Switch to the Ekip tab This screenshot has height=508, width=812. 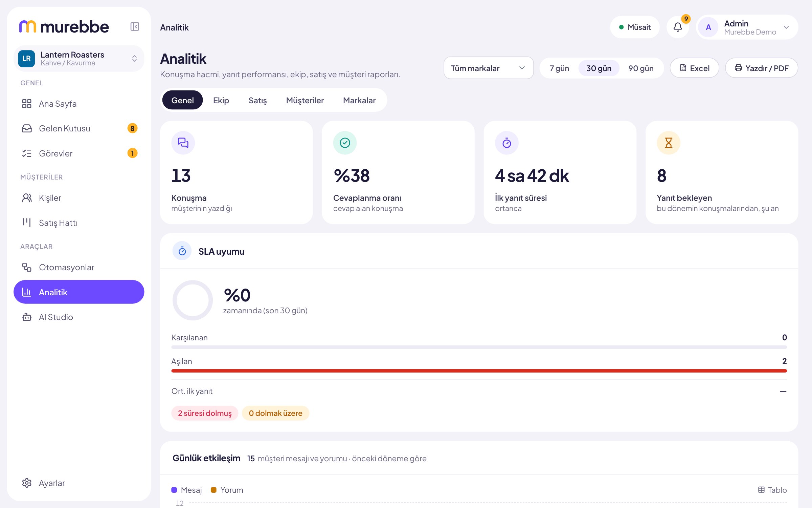click(221, 100)
